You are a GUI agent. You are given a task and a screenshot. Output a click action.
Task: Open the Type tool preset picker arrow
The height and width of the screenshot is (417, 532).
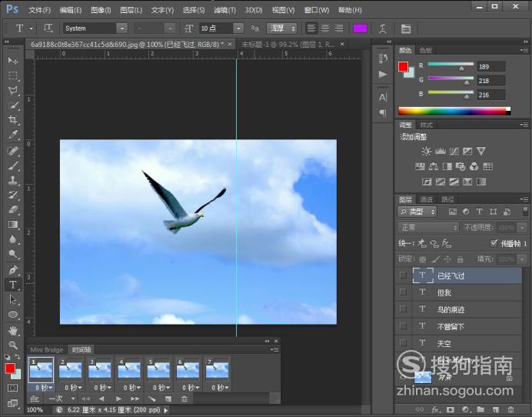(x=31, y=28)
